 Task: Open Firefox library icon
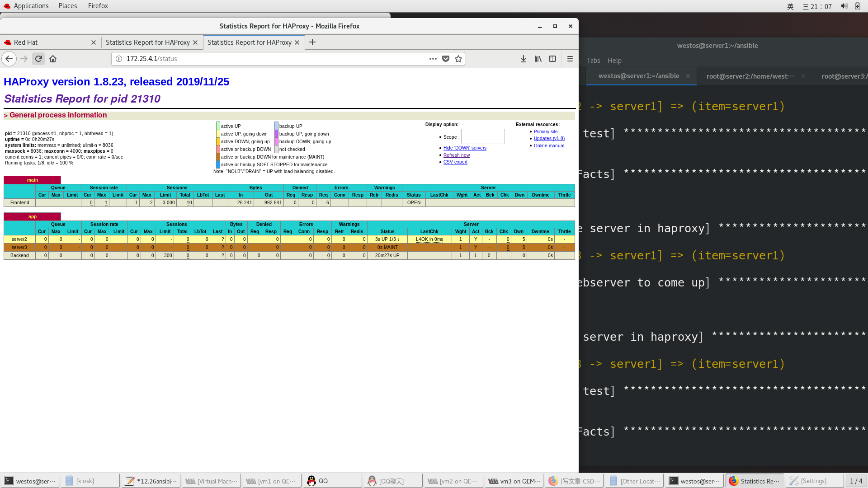[538, 59]
